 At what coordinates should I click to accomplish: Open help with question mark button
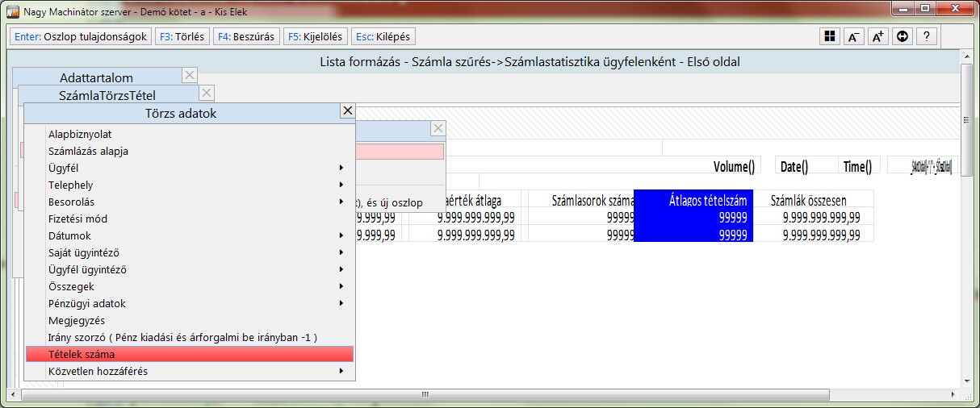926,36
